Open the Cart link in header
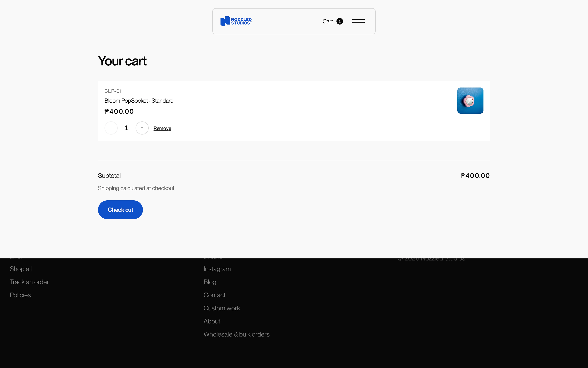 coord(327,21)
